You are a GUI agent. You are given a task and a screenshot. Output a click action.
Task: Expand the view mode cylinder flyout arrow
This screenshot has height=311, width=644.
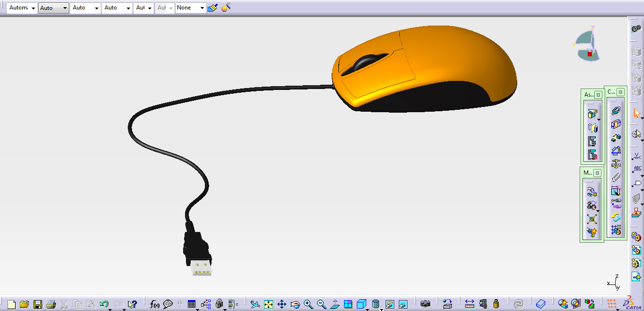[381, 310]
